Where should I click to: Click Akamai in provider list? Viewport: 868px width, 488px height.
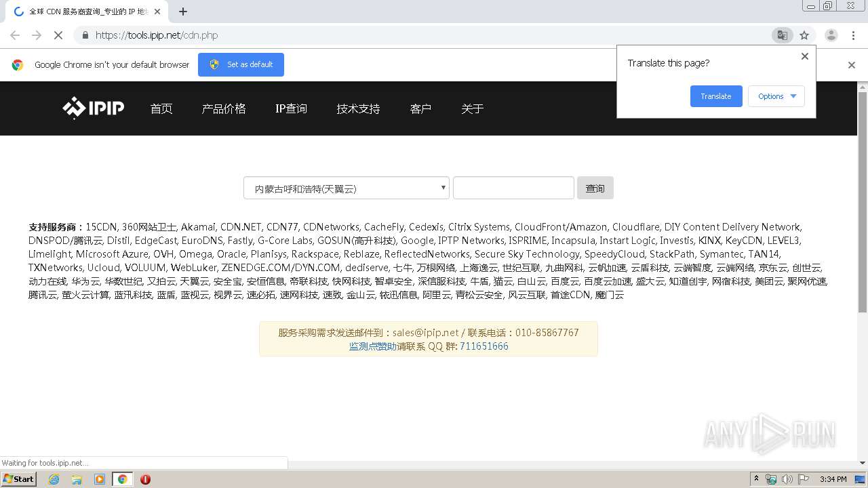[198, 227]
